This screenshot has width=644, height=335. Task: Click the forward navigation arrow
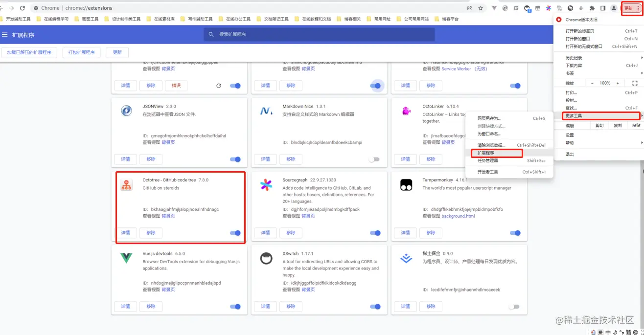[11, 8]
